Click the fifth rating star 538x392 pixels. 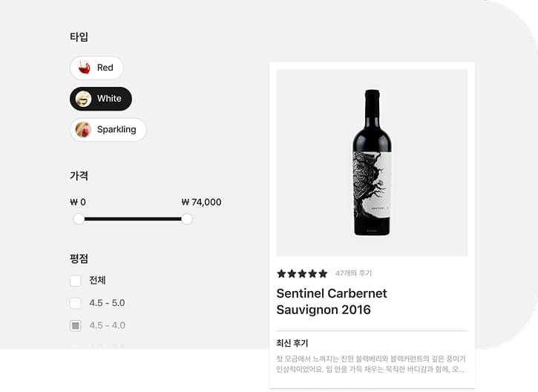(x=323, y=273)
